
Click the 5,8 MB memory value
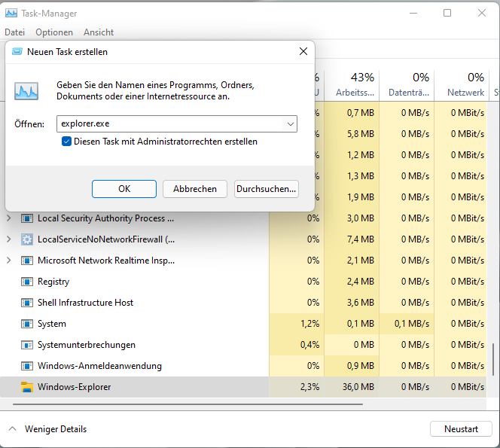coord(361,134)
